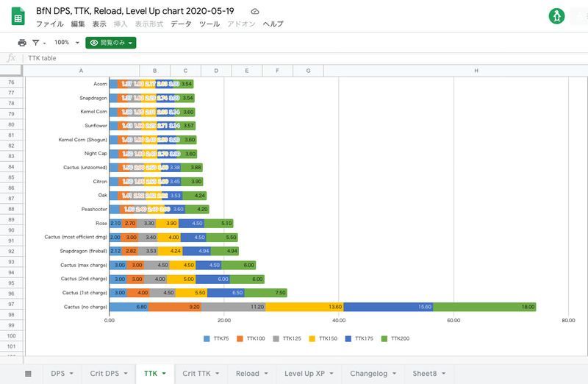Switch to the Changelog sheet tab
The image size is (588, 384).
(370, 374)
